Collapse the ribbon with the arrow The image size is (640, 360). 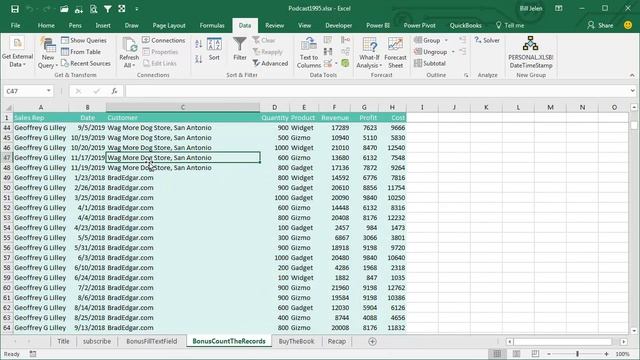[632, 75]
